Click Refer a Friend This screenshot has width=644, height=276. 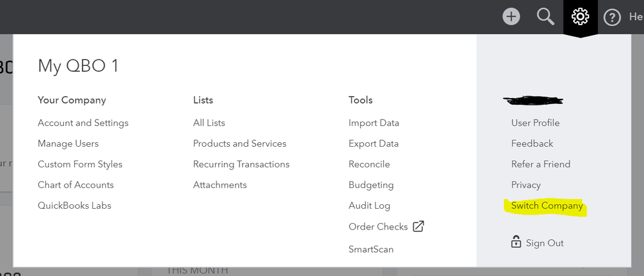pyautogui.click(x=541, y=164)
